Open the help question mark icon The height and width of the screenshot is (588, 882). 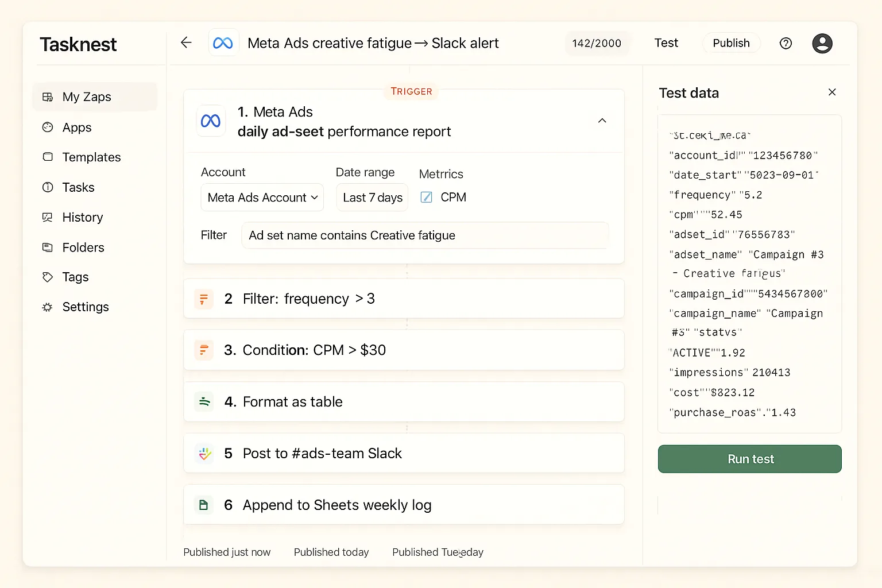(786, 43)
